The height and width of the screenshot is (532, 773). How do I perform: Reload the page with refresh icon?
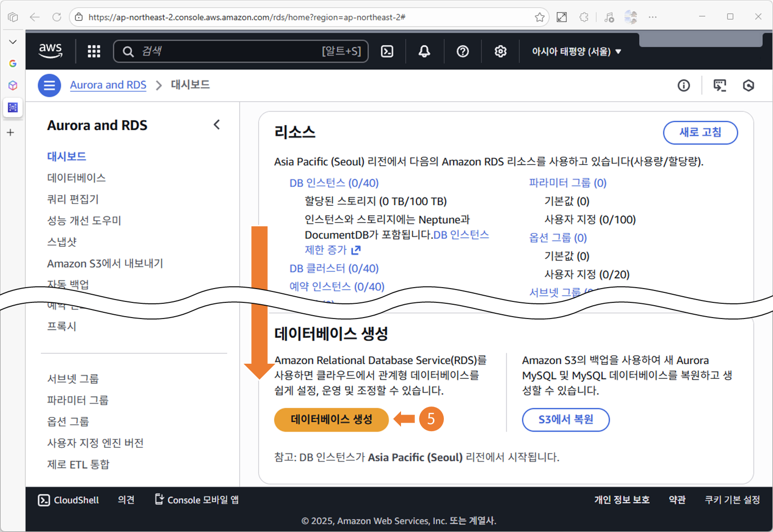57,17
